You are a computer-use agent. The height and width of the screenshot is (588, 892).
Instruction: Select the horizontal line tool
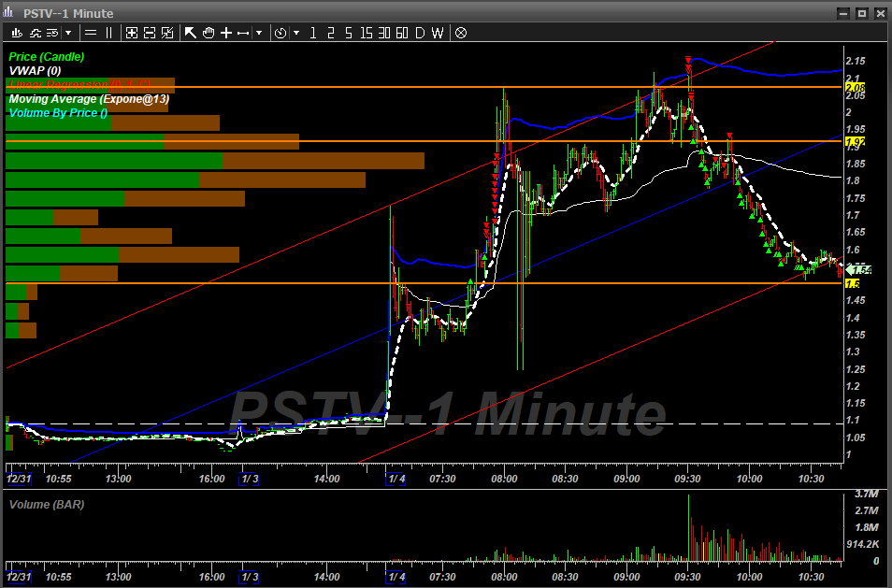(x=92, y=33)
